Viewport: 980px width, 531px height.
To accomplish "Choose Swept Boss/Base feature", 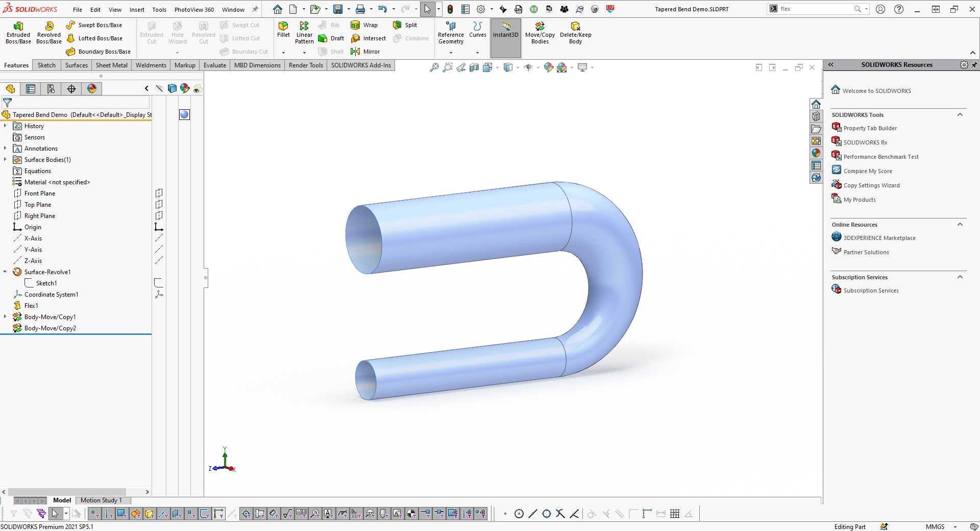I will (94, 25).
